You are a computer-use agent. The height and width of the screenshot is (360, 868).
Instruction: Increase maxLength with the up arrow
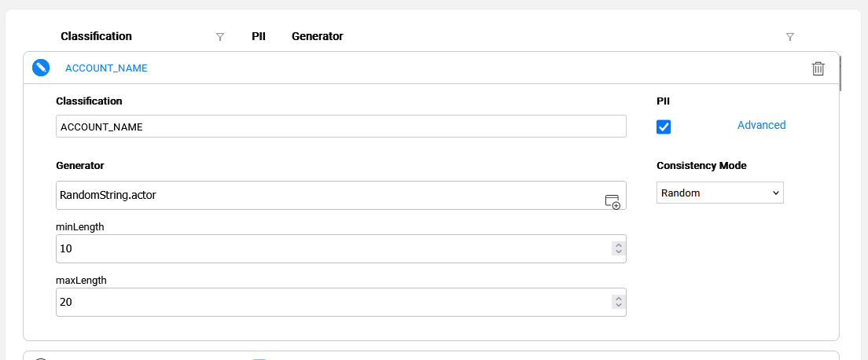(619, 299)
